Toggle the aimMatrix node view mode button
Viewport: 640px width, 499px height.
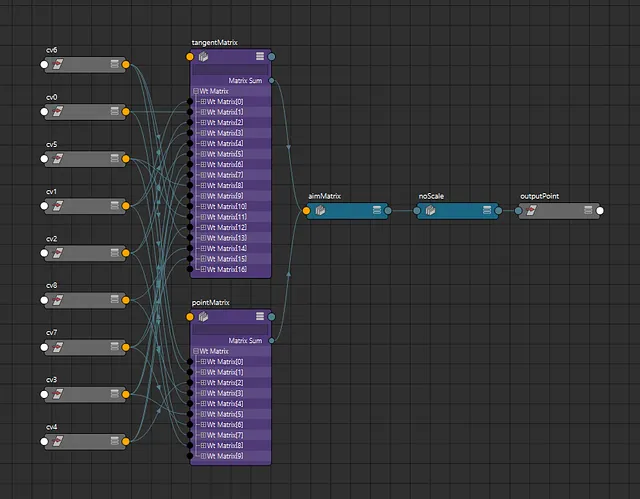(377, 211)
